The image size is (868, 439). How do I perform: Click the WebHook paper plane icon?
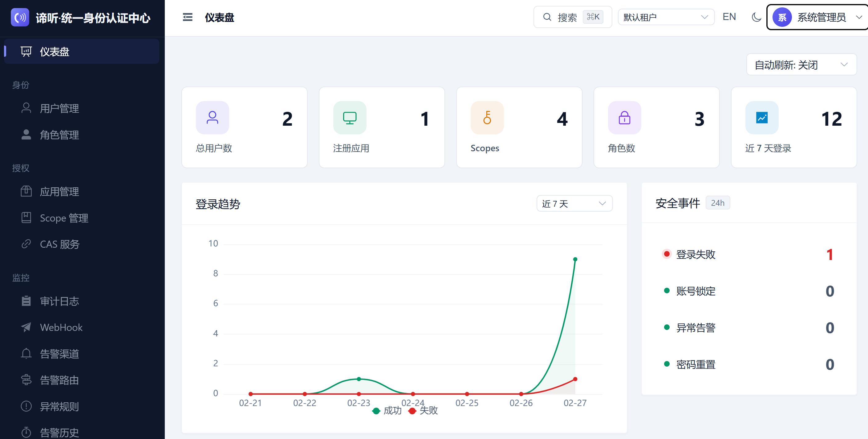(x=26, y=327)
